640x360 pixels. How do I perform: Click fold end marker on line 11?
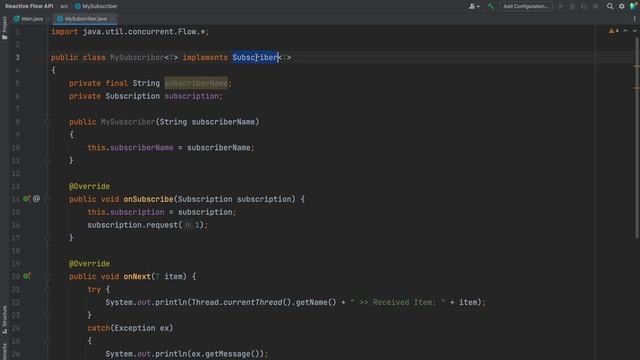pos(47,160)
